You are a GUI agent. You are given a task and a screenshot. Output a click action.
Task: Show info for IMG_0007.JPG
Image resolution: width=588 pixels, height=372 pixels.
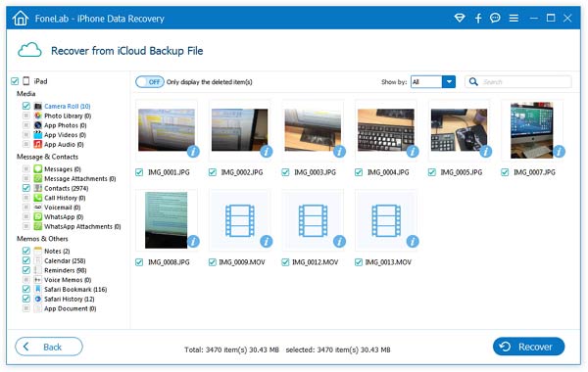pos(560,152)
